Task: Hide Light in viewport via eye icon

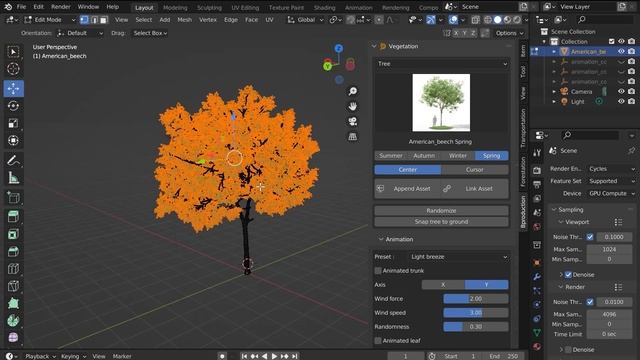Action: pyautogui.click(x=621, y=101)
